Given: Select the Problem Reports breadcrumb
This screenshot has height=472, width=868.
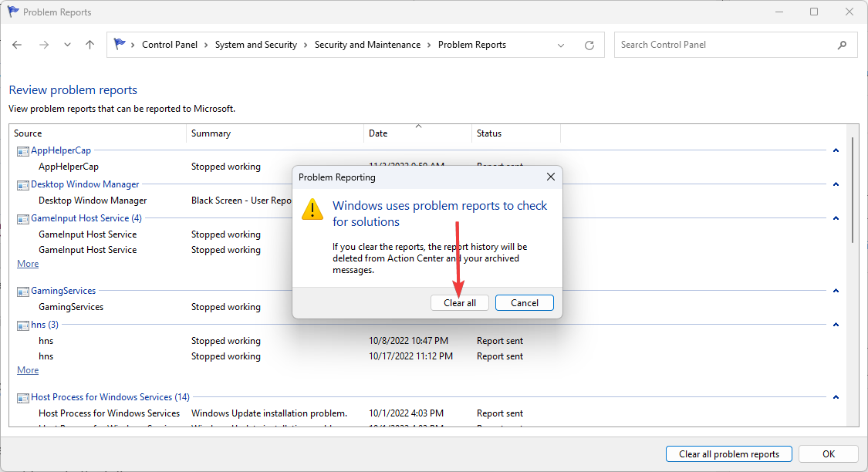Looking at the screenshot, I should (472, 45).
